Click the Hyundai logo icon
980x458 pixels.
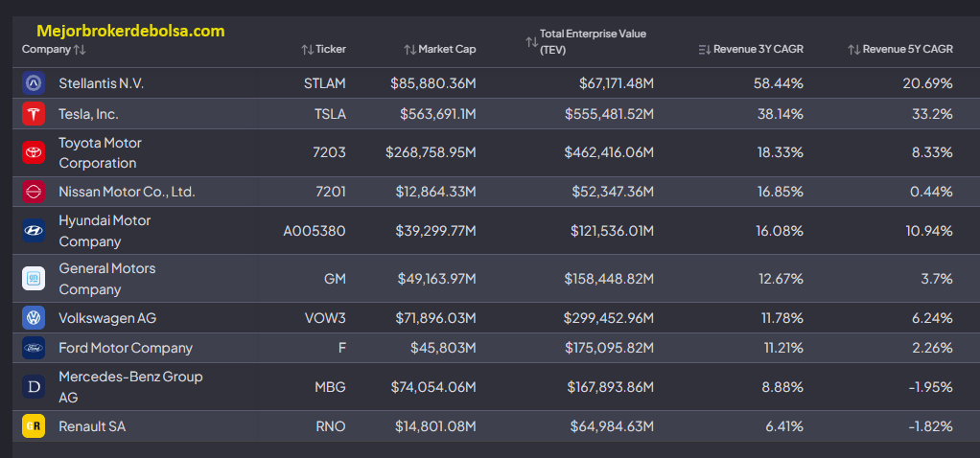tap(34, 231)
